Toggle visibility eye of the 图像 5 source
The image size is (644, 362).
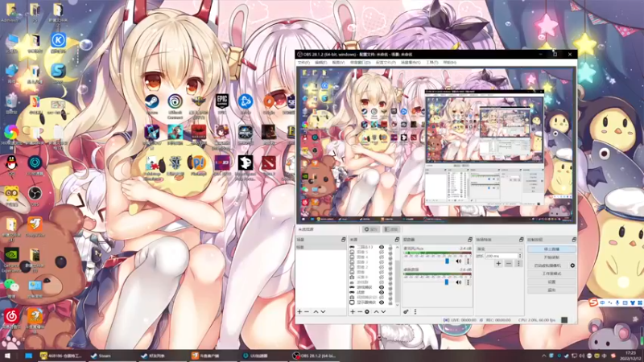point(382,252)
